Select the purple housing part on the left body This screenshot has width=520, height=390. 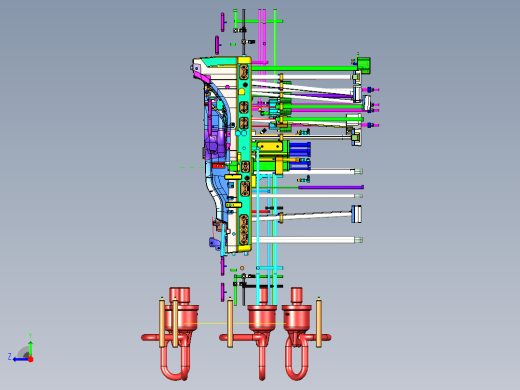coord(216,143)
